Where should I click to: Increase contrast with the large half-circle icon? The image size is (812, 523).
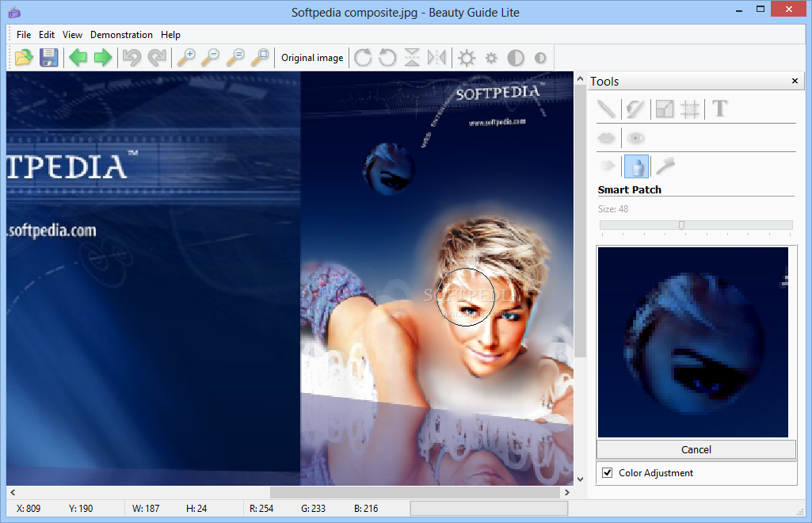pyautogui.click(x=515, y=58)
